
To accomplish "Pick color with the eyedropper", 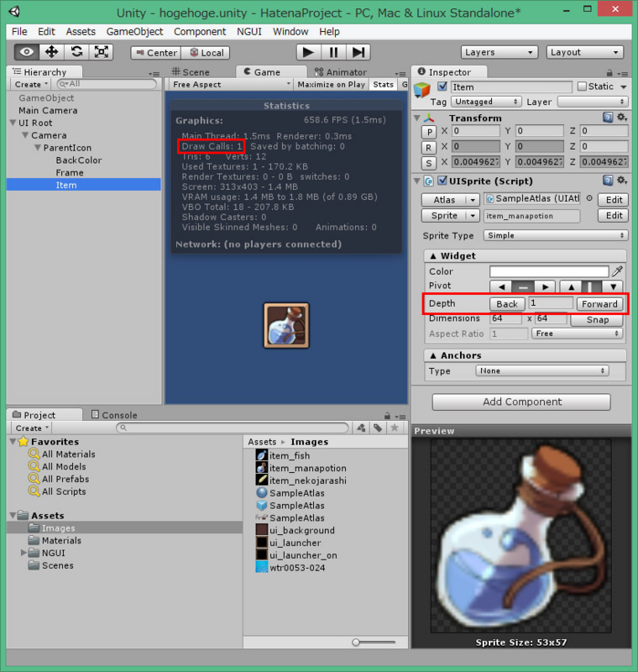I will pyautogui.click(x=618, y=270).
